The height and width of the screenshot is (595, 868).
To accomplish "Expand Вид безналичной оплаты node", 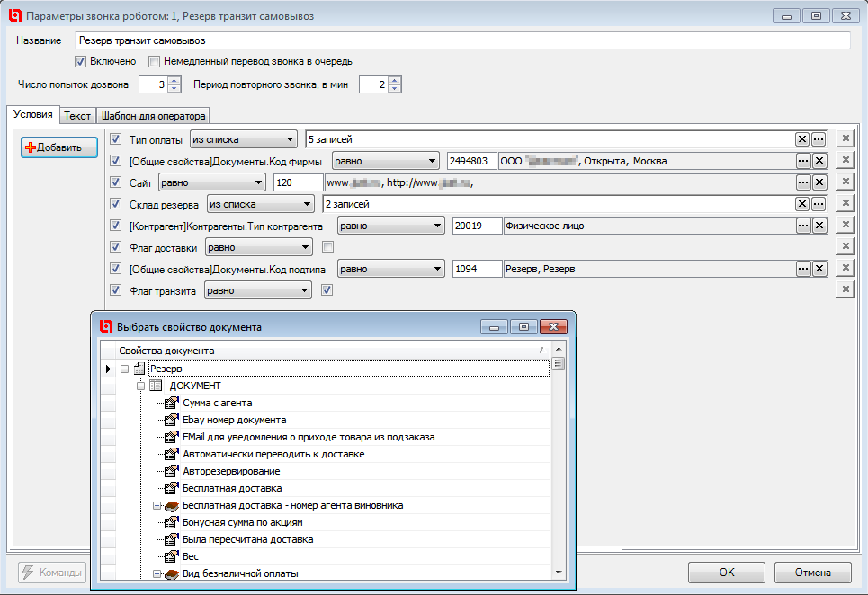I will click(x=157, y=574).
